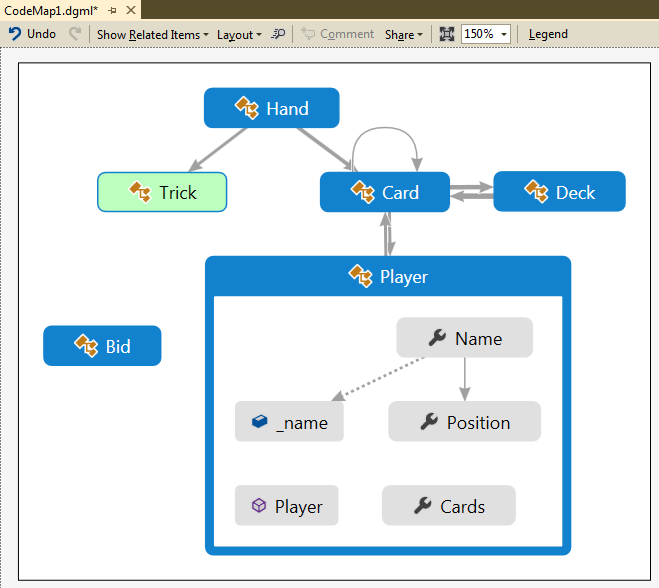
Task: Click the purple cube icon on Player method
Action: (x=259, y=505)
